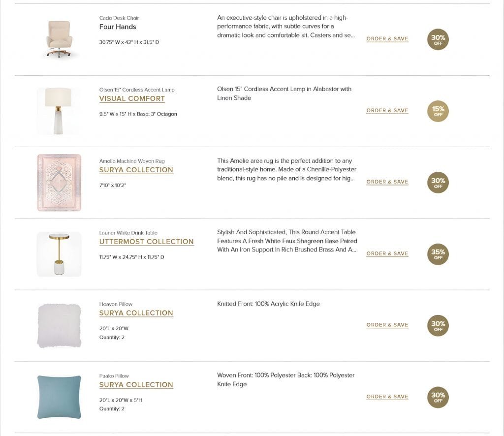Select ORDER & SAVE for the Laurier drink table

[x=387, y=253]
